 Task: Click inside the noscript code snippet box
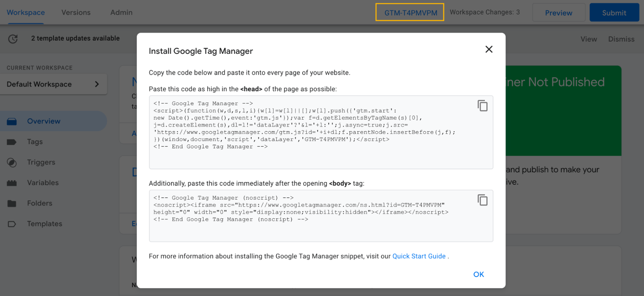(321, 216)
